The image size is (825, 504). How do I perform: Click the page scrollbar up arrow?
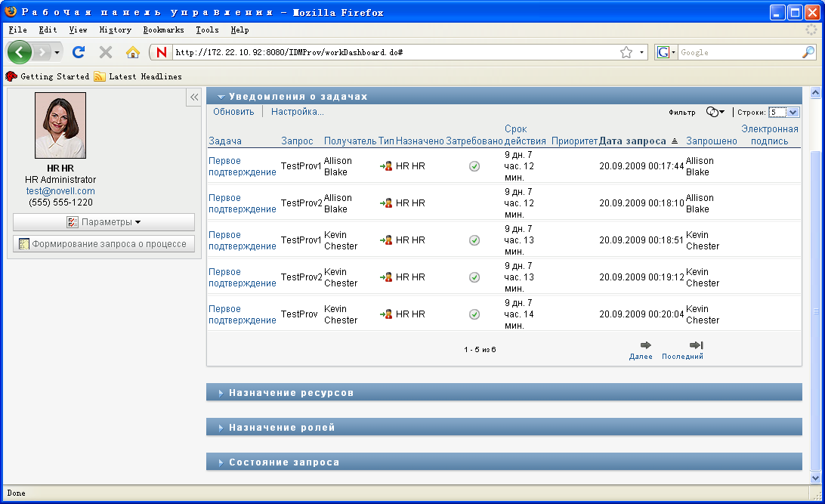click(x=815, y=93)
